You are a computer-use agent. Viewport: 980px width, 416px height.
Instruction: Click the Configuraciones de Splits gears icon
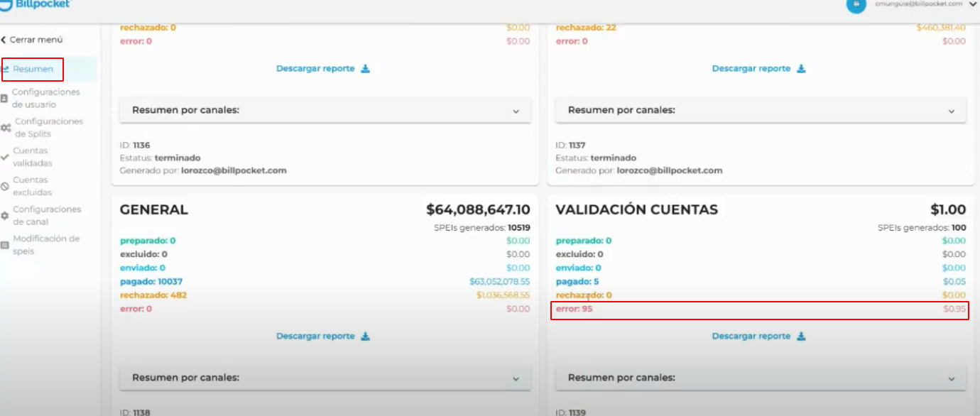6,128
